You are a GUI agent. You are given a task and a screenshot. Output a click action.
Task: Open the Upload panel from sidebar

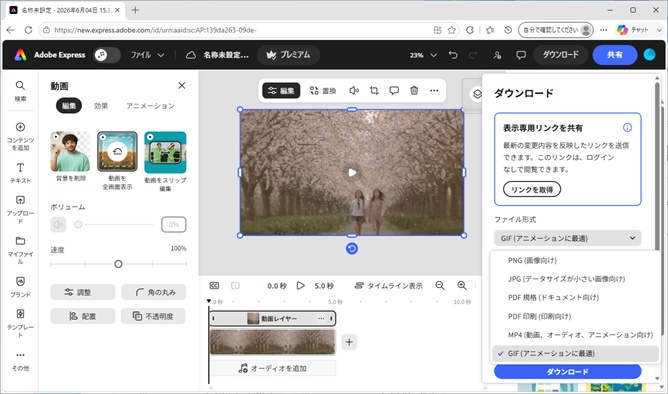pos(20,210)
